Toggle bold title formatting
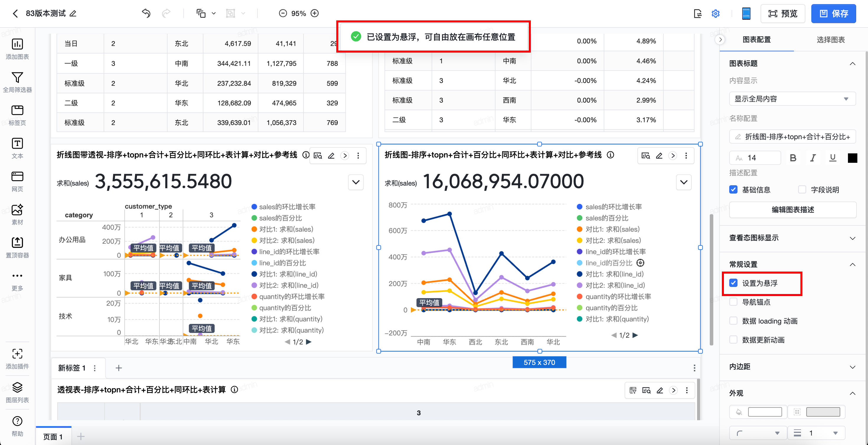 (x=793, y=158)
